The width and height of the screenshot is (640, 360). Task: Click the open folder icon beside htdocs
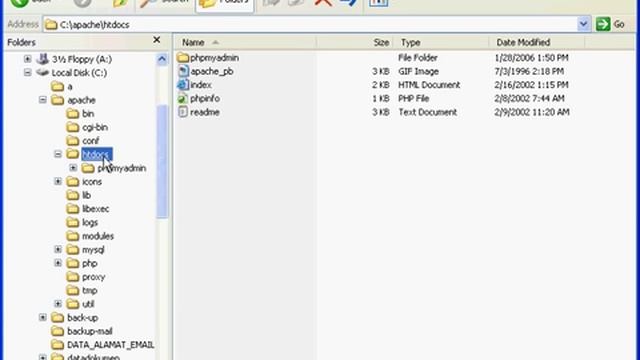click(x=73, y=154)
